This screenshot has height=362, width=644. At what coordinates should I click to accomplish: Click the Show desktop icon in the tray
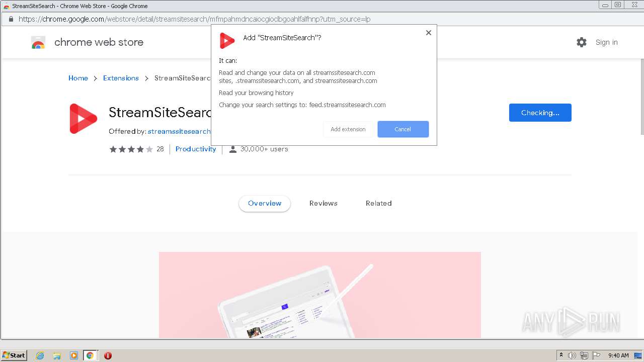(x=638, y=355)
